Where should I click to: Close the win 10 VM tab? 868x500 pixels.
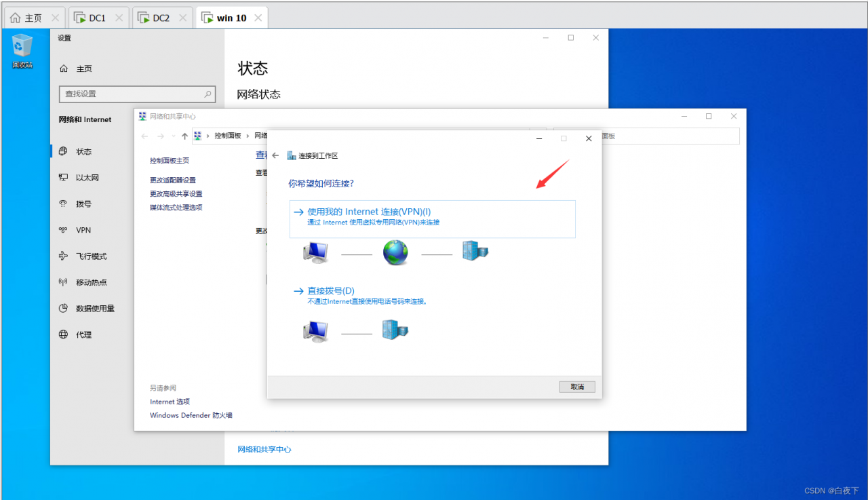click(x=258, y=18)
